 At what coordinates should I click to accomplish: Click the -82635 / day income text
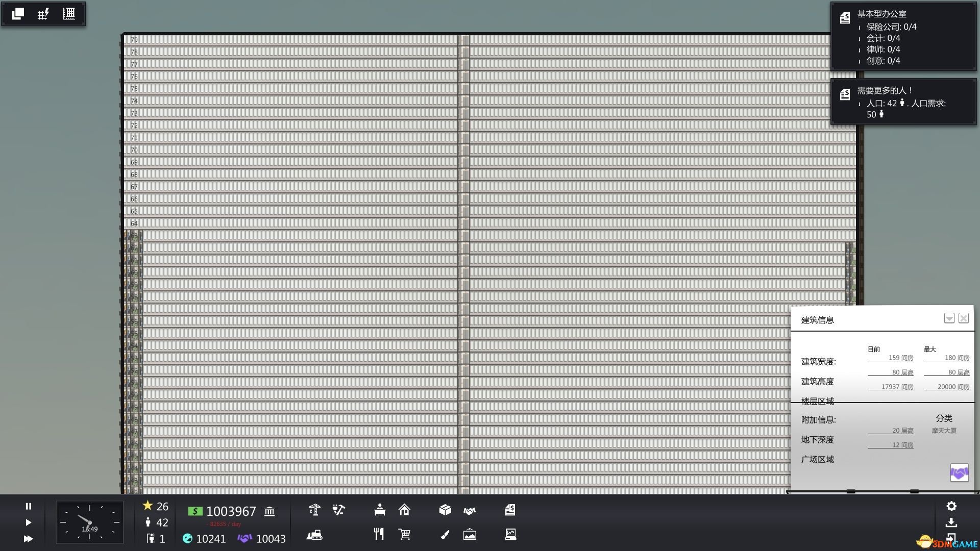click(224, 524)
